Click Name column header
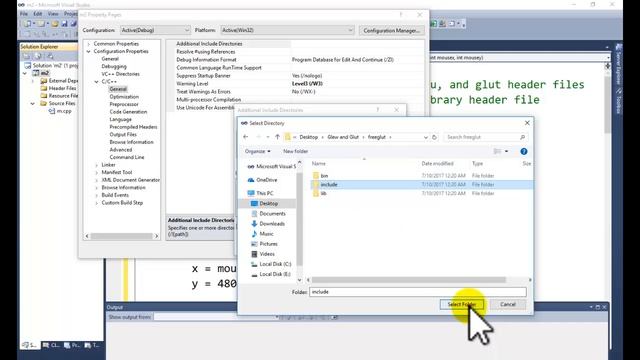Image resolution: width=640 pixels, height=360 pixels. (319, 164)
